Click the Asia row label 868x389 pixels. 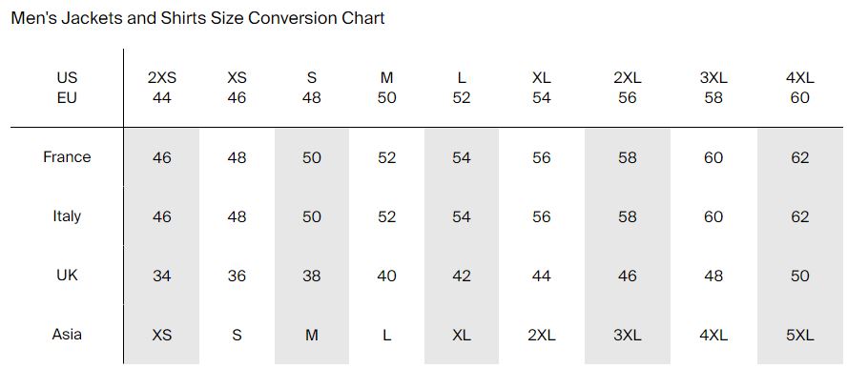click(67, 335)
